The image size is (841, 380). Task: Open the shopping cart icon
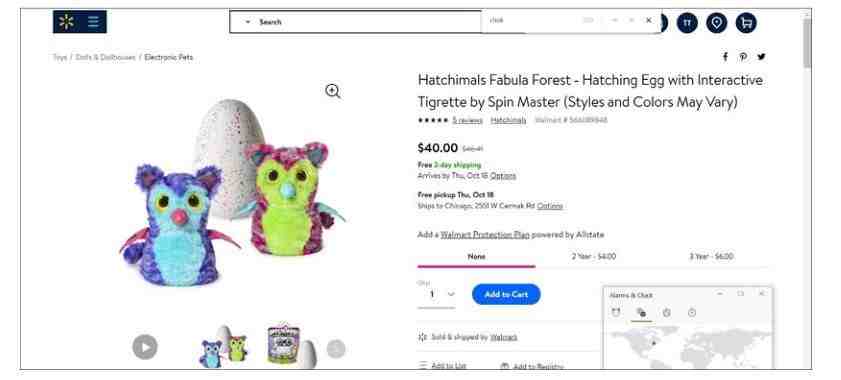pos(746,23)
